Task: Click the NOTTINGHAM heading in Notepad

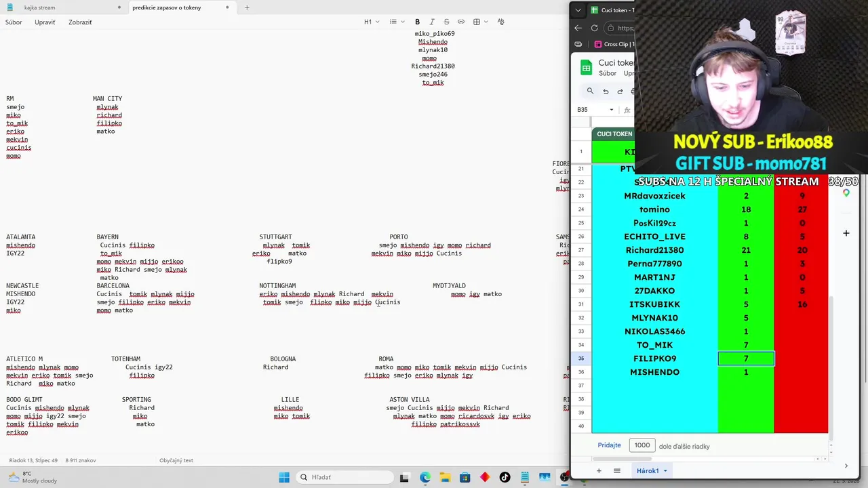Action: pyautogui.click(x=277, y=286)
